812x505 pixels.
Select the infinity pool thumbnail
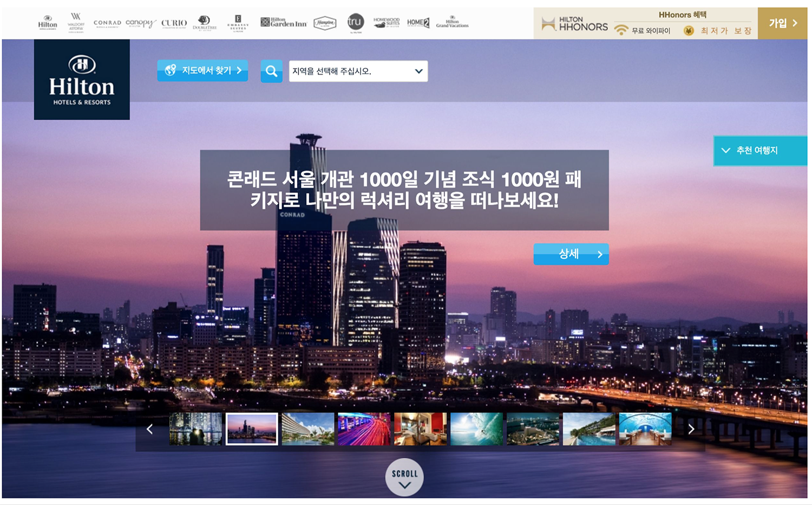click(589, 429)
